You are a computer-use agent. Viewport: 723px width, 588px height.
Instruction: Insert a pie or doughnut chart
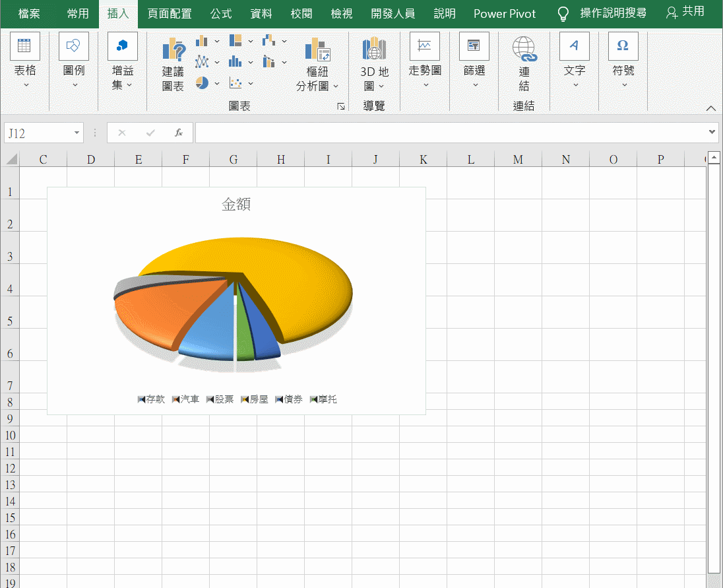(x=201, y=83)
